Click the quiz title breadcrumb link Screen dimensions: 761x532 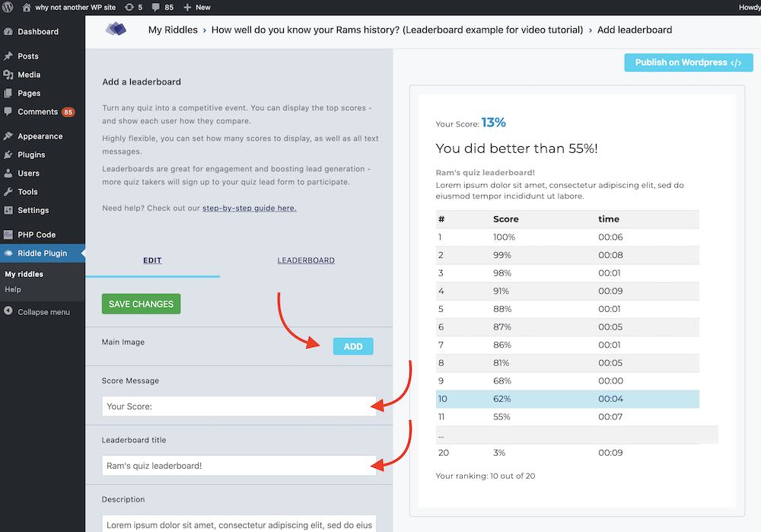click(397, 30)
